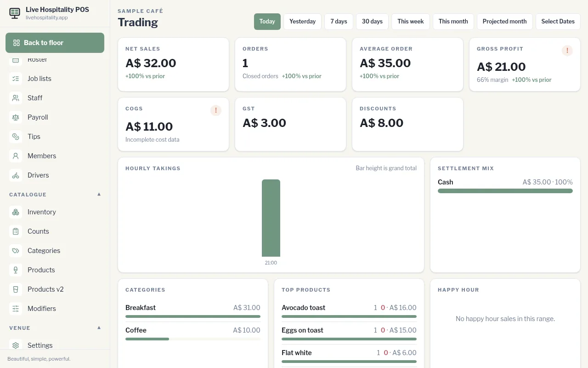Switch to This month range
The height and width of the screenshot is (368, 588).
(453, 22)
